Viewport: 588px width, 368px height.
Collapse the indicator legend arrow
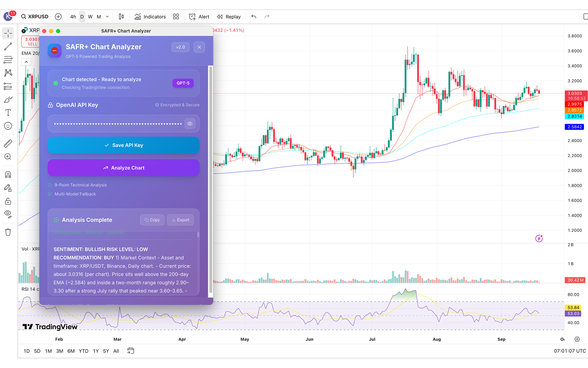click(x=26, y=62)
